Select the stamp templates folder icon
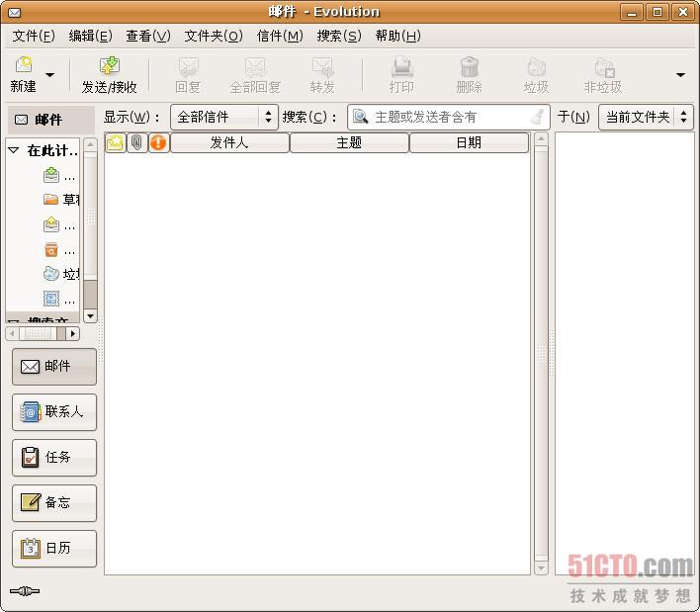 50,299
